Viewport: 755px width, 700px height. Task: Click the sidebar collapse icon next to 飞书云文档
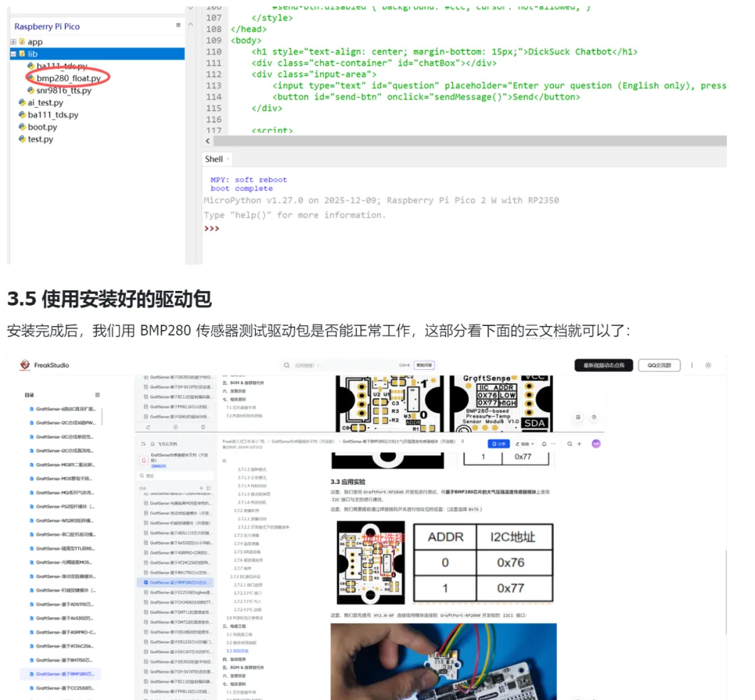click(143, 443)
